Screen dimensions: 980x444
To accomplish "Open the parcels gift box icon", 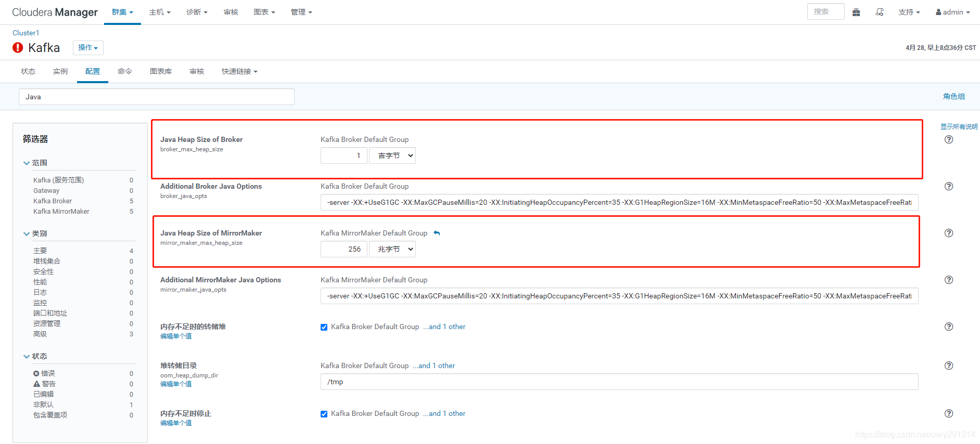I will (856, 12).
